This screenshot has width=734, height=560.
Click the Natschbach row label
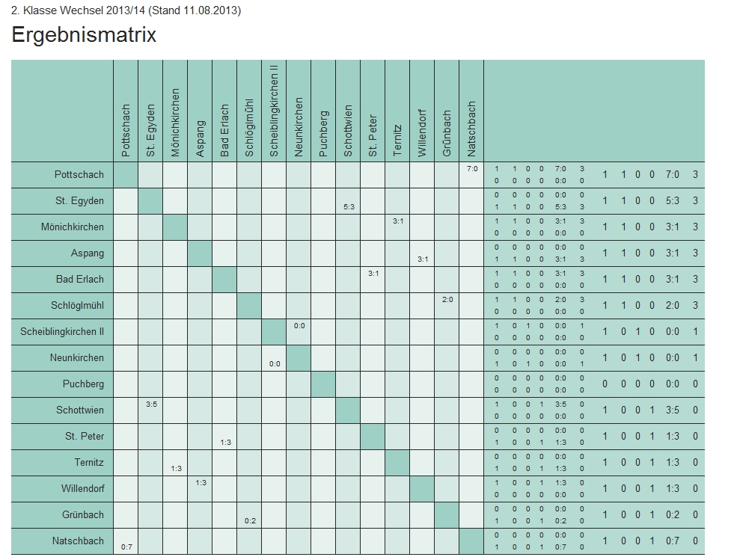(78, 541)
